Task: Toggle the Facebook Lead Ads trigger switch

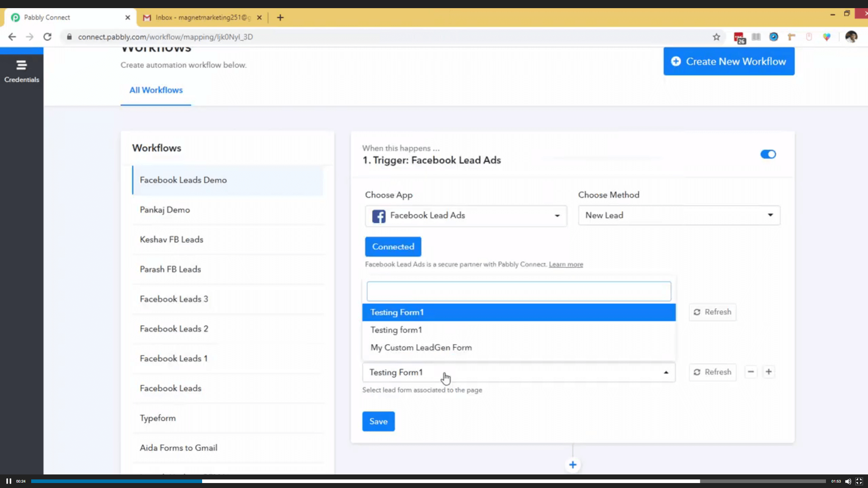Action: (768, 155)
